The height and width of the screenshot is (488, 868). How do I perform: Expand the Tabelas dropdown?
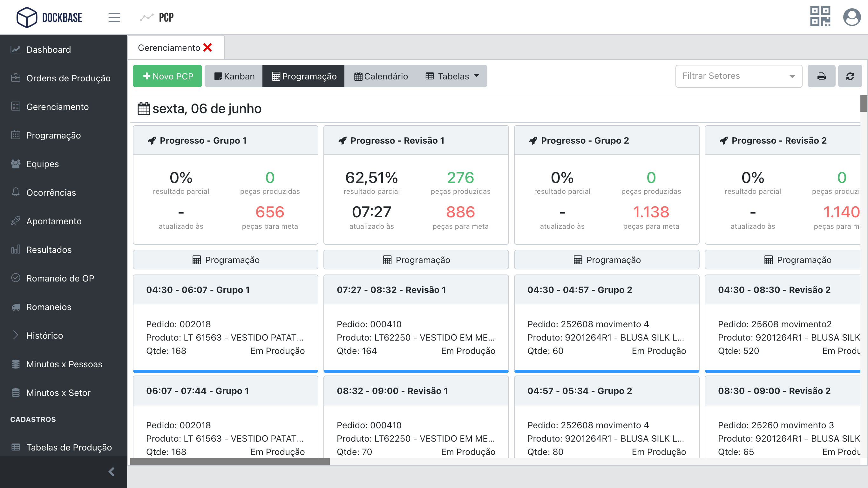click(452, 76)
